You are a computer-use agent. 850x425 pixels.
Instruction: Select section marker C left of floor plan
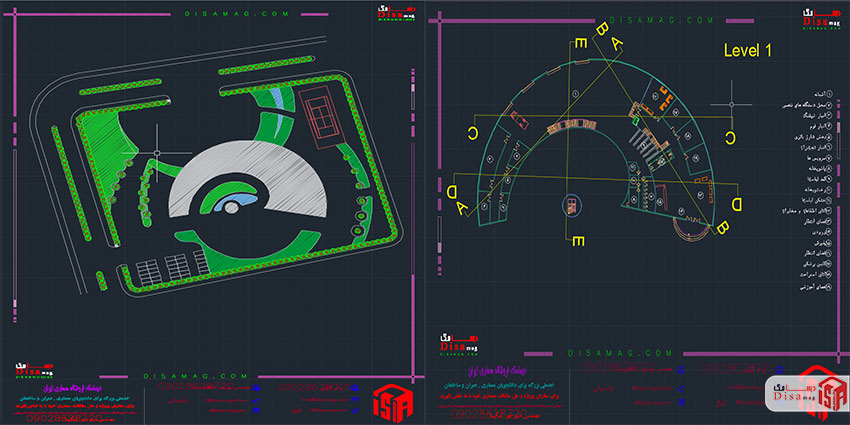point(471,132)
